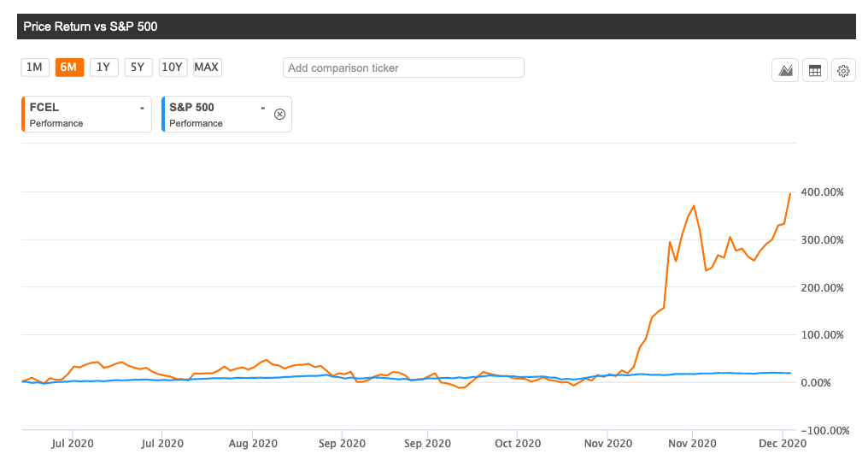Switch to the 5Y time range
Viewport: 868px width, 466px height.
[x=138, y=68]
